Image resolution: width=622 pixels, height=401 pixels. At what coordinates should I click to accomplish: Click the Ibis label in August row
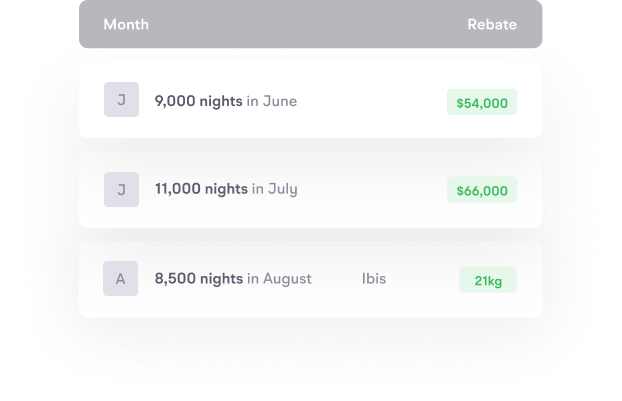pyautogui.click(x=373, y=279)
